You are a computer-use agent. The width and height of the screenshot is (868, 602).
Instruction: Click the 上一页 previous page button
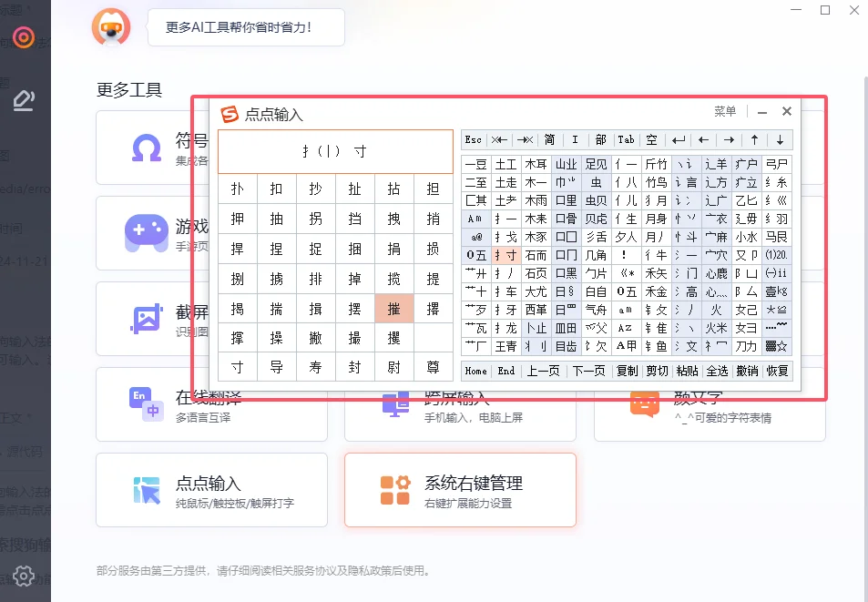[543, 371]
